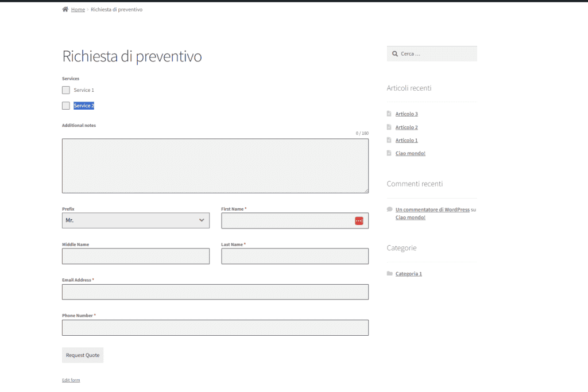The image size is (588, 392).
Task: Click the folder icon next to Categoria 1
Action: (390, 274)
